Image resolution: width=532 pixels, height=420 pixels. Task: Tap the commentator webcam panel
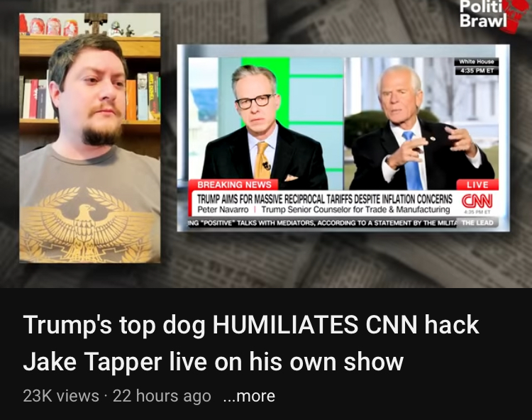[90, 138]
